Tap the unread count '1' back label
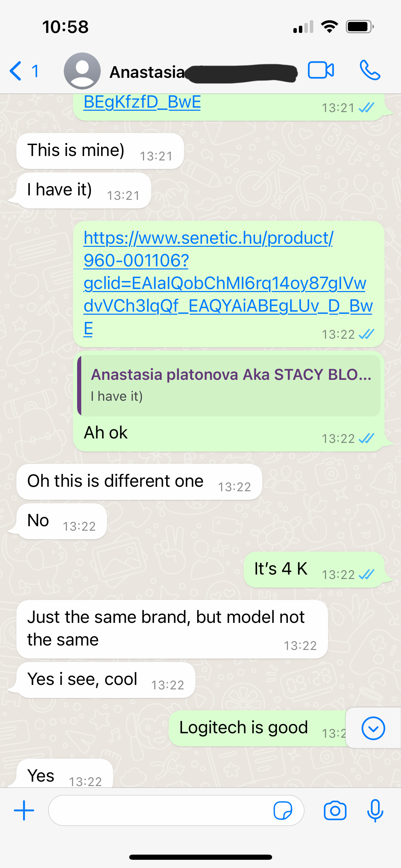 35,71
